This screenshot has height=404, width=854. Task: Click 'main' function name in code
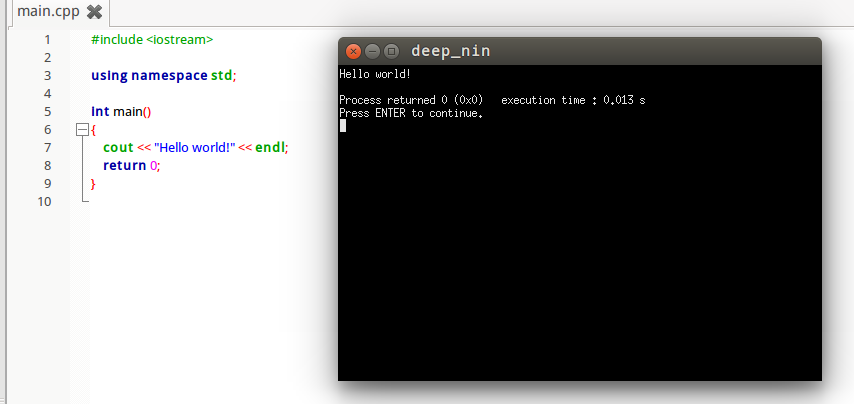click(127, 112)
